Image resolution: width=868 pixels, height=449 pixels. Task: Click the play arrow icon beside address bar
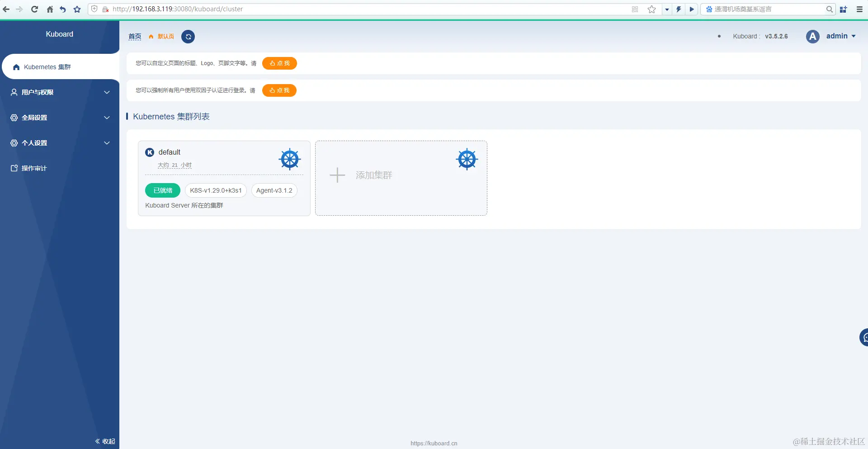click(x=691, y=9)
